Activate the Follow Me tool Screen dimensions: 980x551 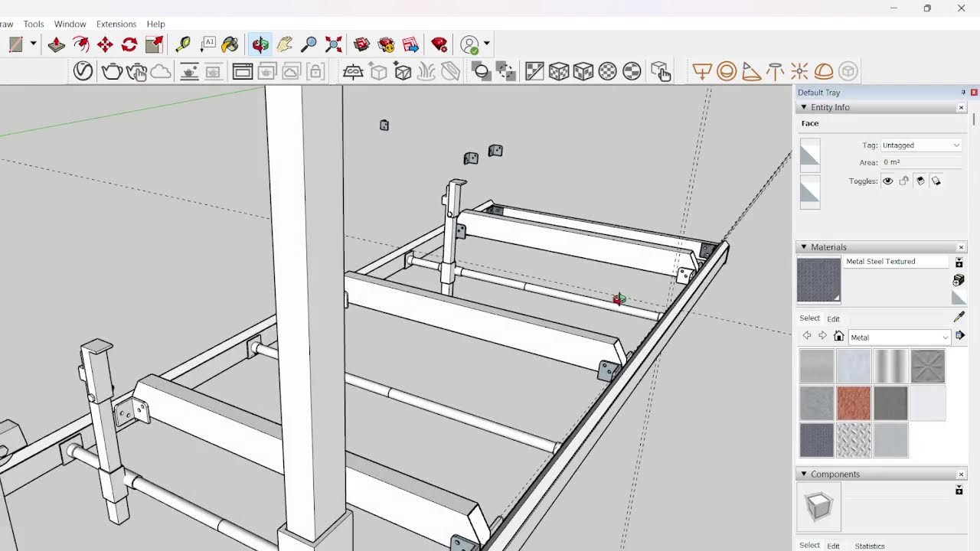point(80,44)
